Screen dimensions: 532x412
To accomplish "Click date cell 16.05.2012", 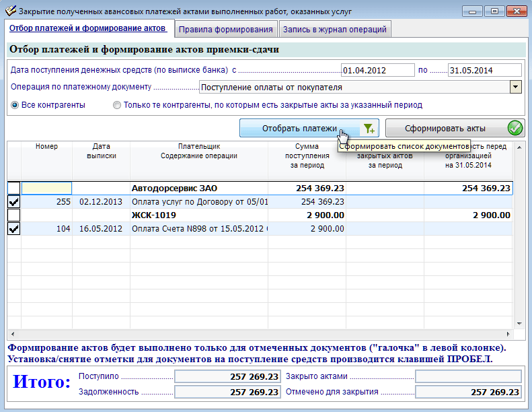I will click(x=101, y=229).
